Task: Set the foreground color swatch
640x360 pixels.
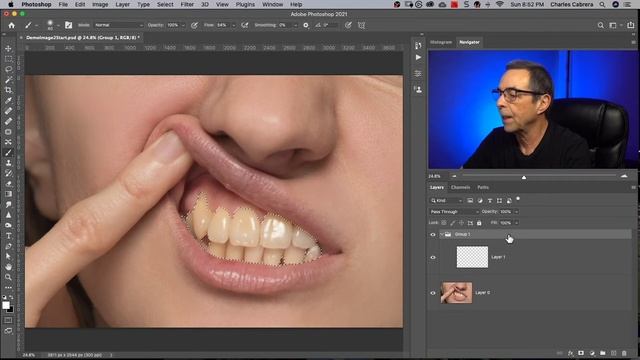Action: [x=6, y=305]
